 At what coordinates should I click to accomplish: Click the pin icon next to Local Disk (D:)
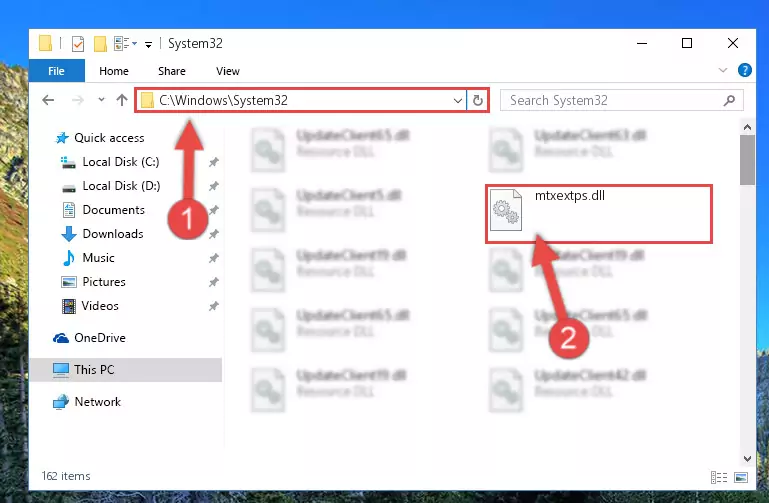click(x=213, y=186)
